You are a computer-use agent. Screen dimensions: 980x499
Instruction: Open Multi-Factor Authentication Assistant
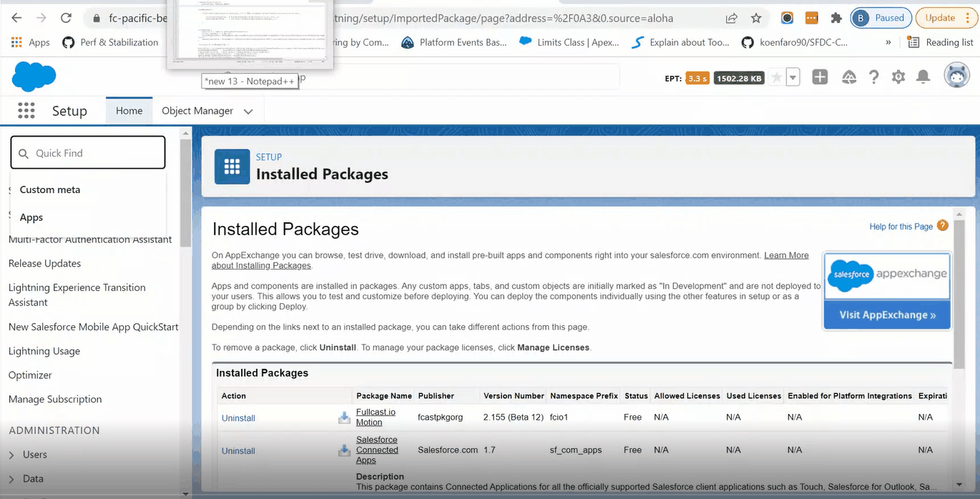point(90,239)
